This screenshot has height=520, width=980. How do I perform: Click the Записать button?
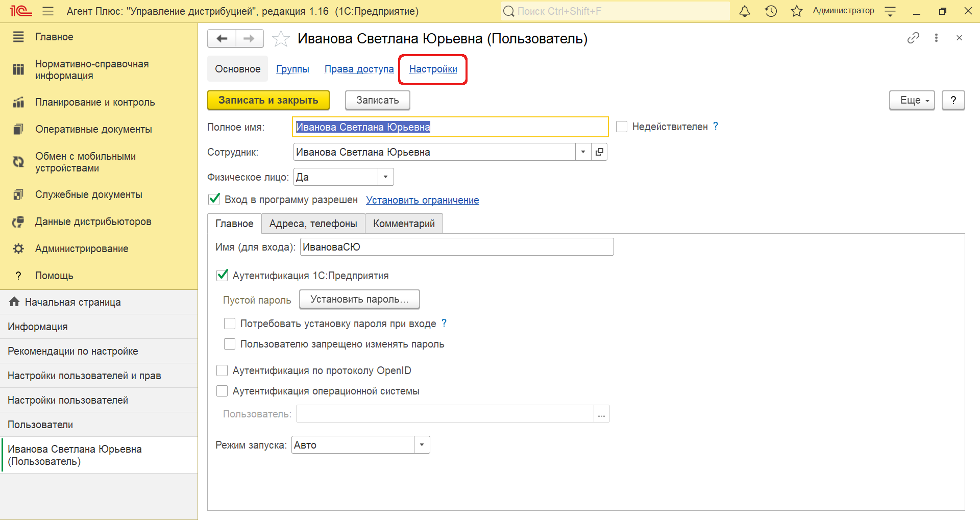pos(377,100)
